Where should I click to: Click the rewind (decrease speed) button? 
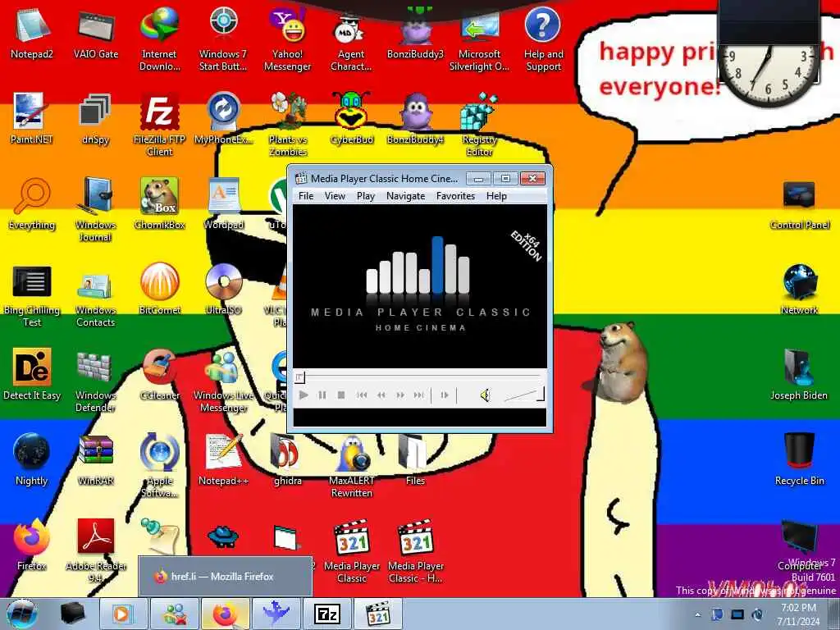coord(381,395)
